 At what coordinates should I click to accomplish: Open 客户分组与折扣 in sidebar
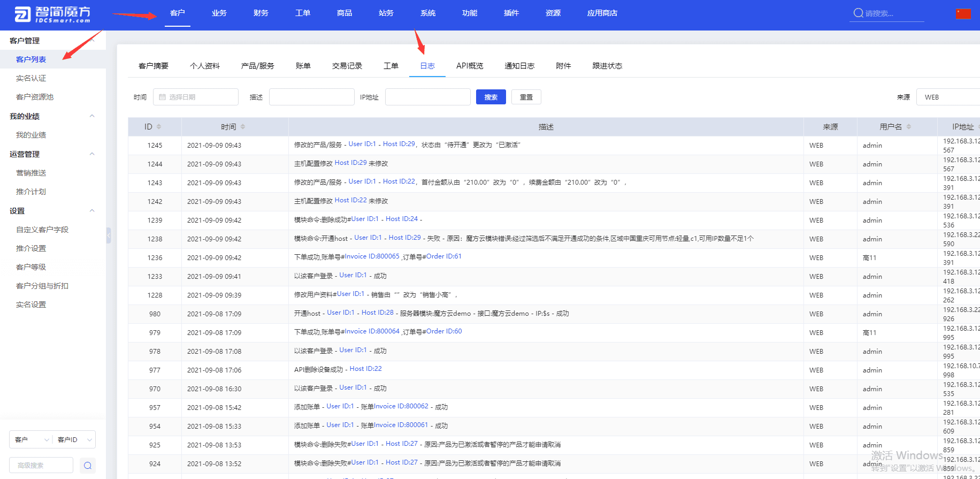pyautogui.click(x=42, y=286)
